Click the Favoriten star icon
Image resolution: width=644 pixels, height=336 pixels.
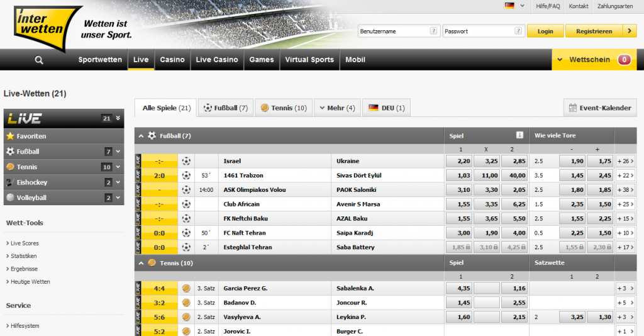(x=10, y=136)
